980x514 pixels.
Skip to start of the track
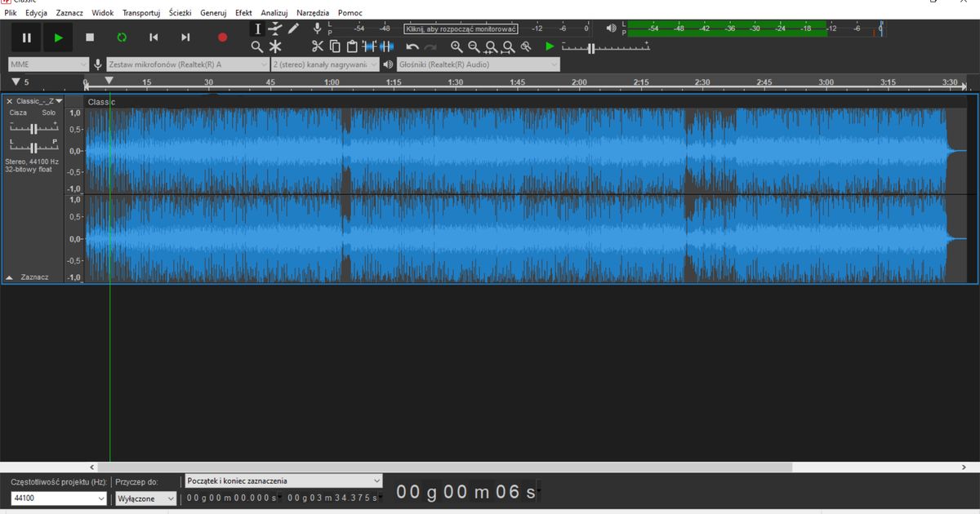tap(154, 38)
